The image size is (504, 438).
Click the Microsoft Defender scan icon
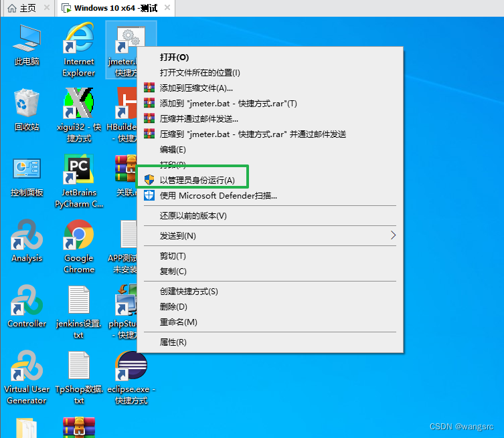(x=149, y=195)
